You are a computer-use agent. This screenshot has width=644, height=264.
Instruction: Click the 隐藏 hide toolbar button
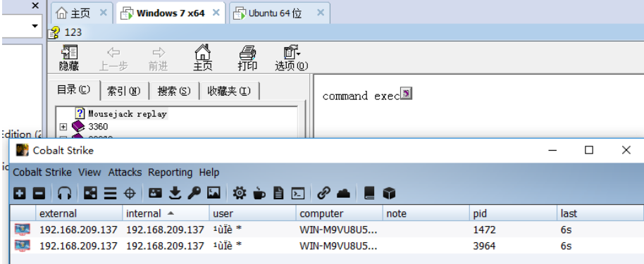click(x=69, y=58)
